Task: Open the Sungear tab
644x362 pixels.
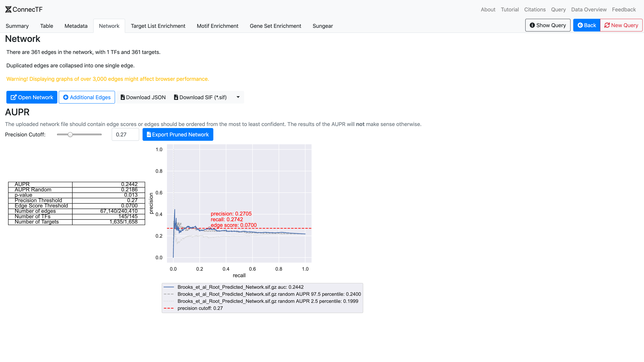Action: coord(323,26)
